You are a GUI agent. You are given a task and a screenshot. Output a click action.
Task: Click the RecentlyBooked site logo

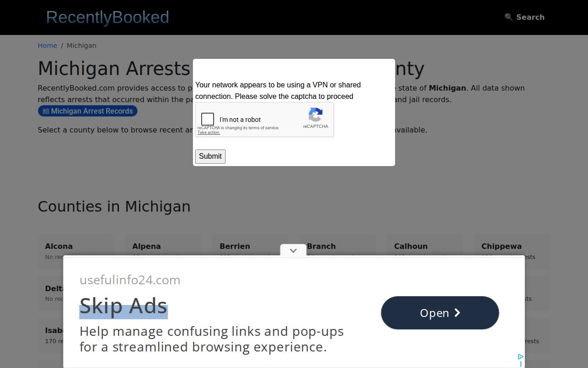107,17
